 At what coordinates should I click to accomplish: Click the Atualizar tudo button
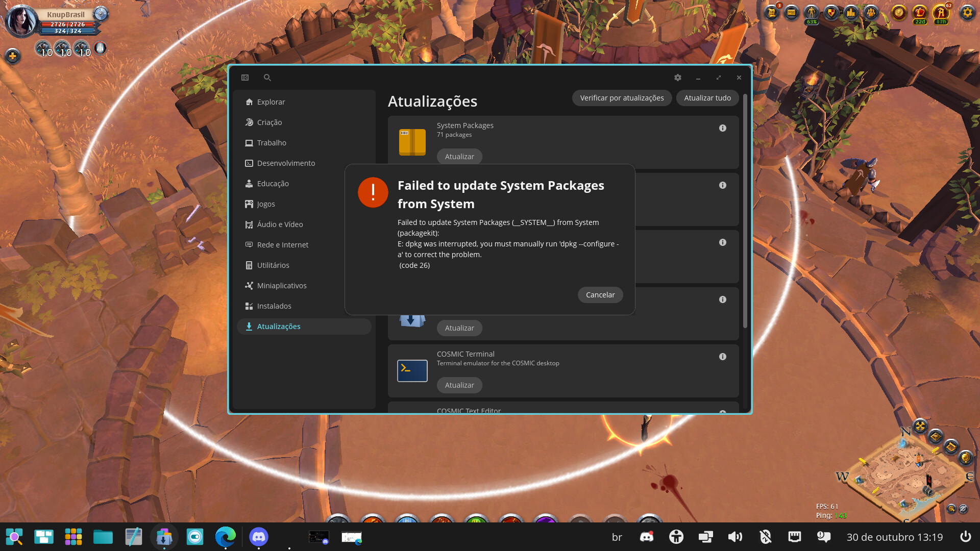(707, 98)
